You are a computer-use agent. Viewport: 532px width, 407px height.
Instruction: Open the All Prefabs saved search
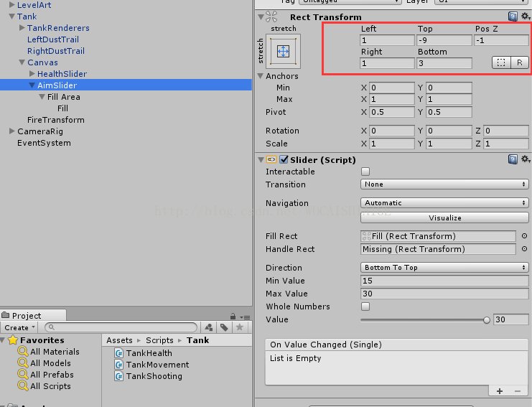tap(46, 375)
